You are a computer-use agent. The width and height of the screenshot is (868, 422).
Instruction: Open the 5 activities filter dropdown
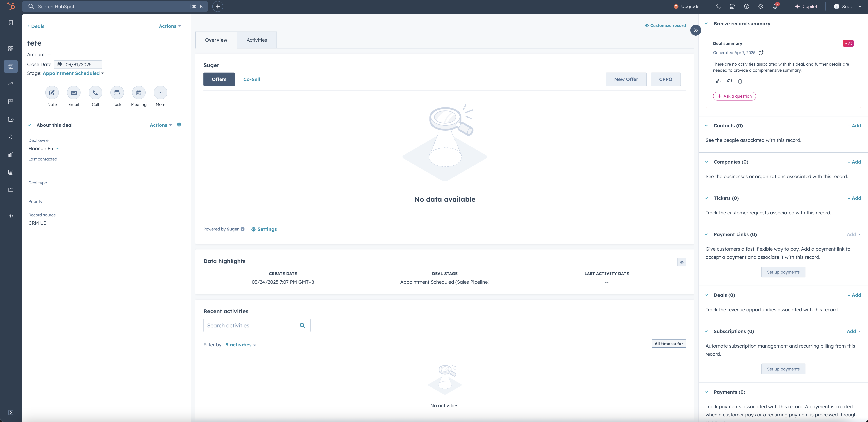tap(241, 345)
